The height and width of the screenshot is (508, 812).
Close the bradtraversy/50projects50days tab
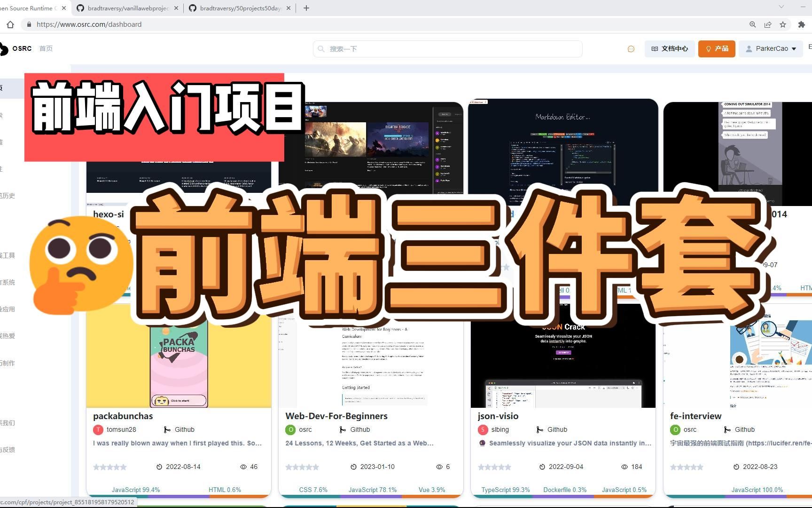click(x=289, y=8)
